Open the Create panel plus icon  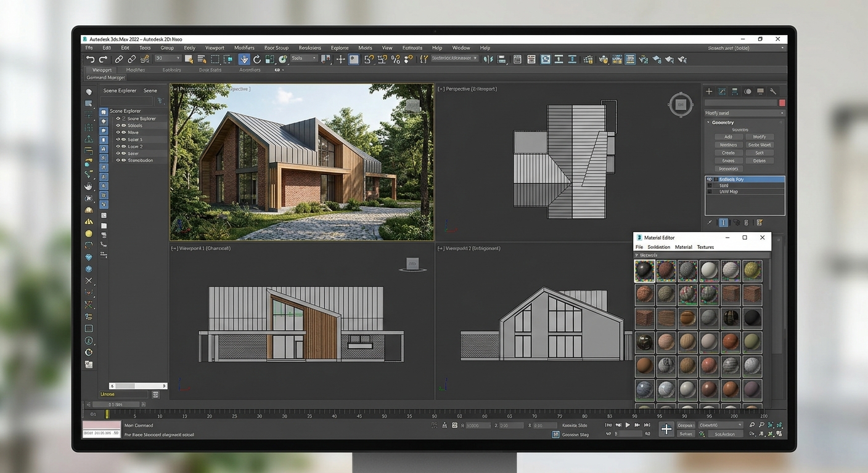click(710, 92)
